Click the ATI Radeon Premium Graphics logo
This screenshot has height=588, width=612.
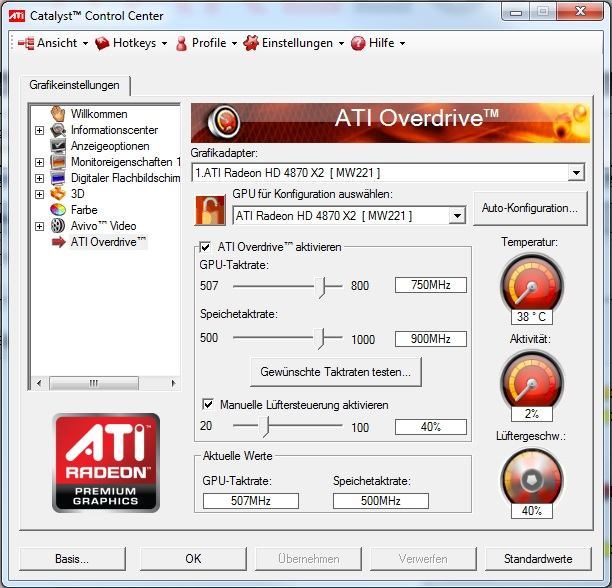click(x=106, y=463)
